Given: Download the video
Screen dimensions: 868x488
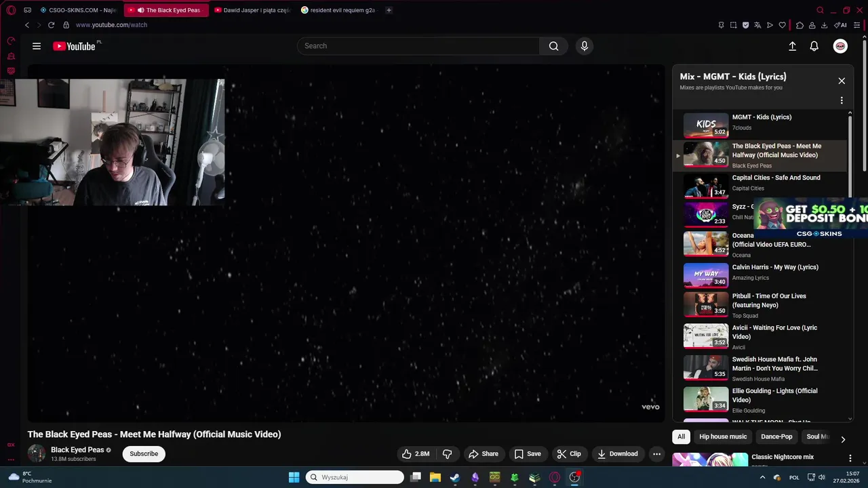Looking at the screenshot, I should click(x=617, y=453).
